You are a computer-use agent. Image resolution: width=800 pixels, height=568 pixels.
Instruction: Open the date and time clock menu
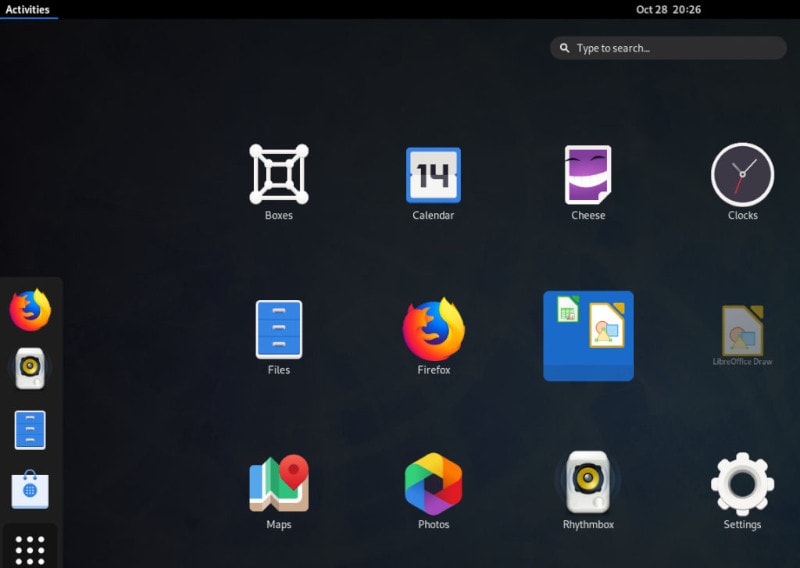tap(668, 10)
